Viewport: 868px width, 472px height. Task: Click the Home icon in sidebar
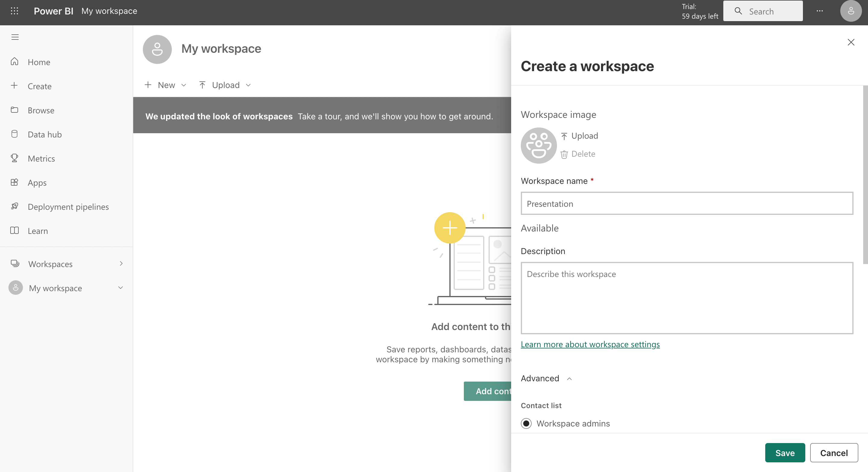point(14,62)
